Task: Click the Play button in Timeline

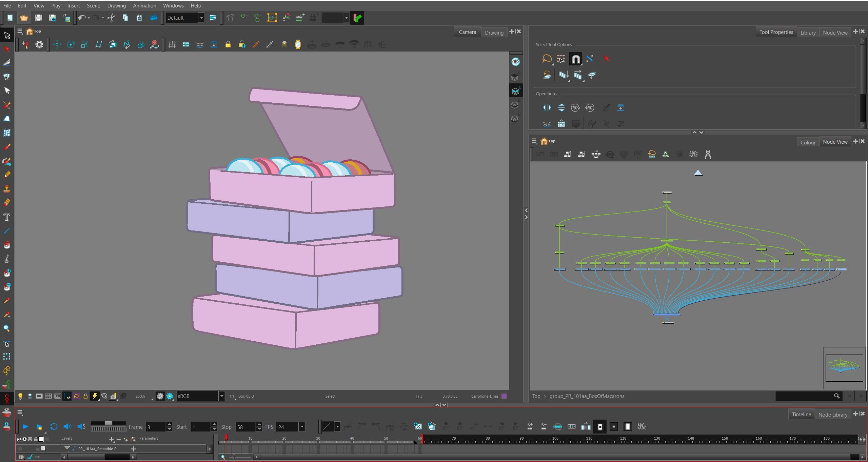Action: point(25,426)
